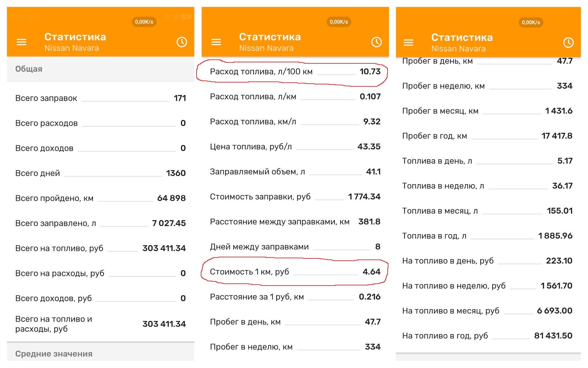Tap Статистика title in left screen

coord(75,37)
